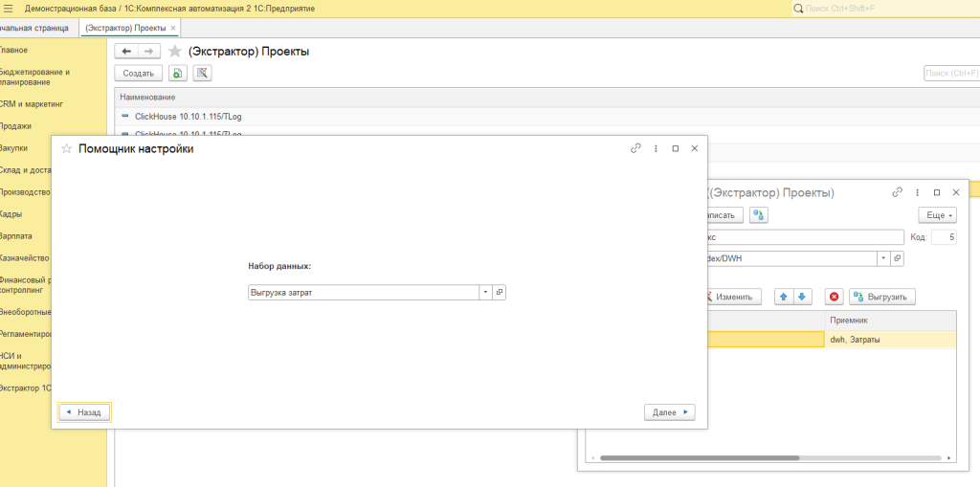Navigate back using the left arrow button
980x487 pixels.
125,51
